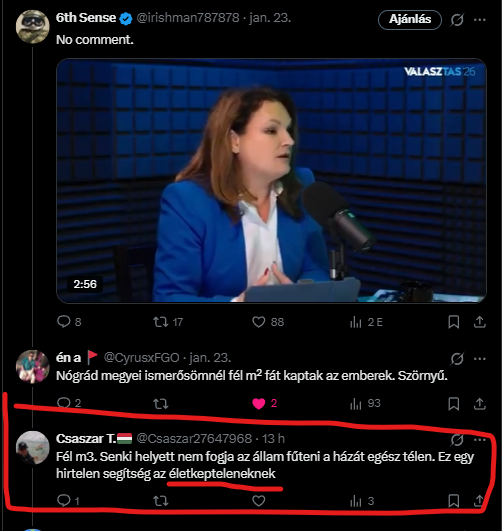Screen dimensions: 502x531
Task: Open @Csaszar27647968 profile link
Action: coord(194,439)
